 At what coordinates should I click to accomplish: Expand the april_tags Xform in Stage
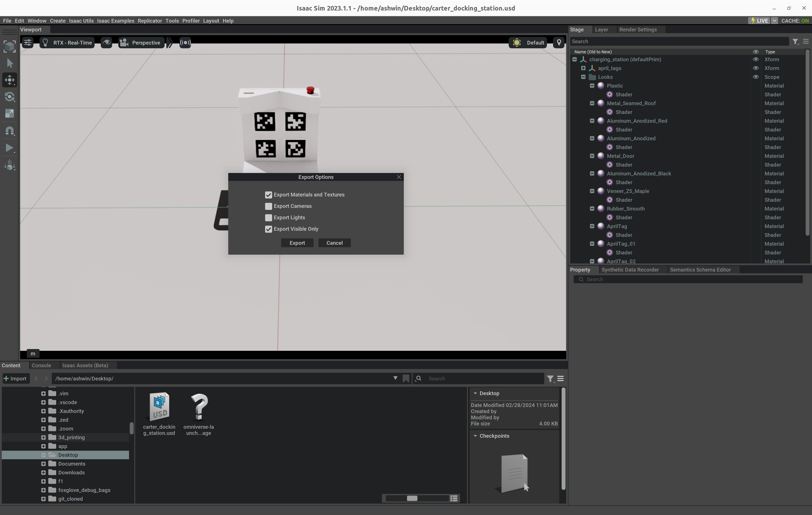click(x=584, y=68)
